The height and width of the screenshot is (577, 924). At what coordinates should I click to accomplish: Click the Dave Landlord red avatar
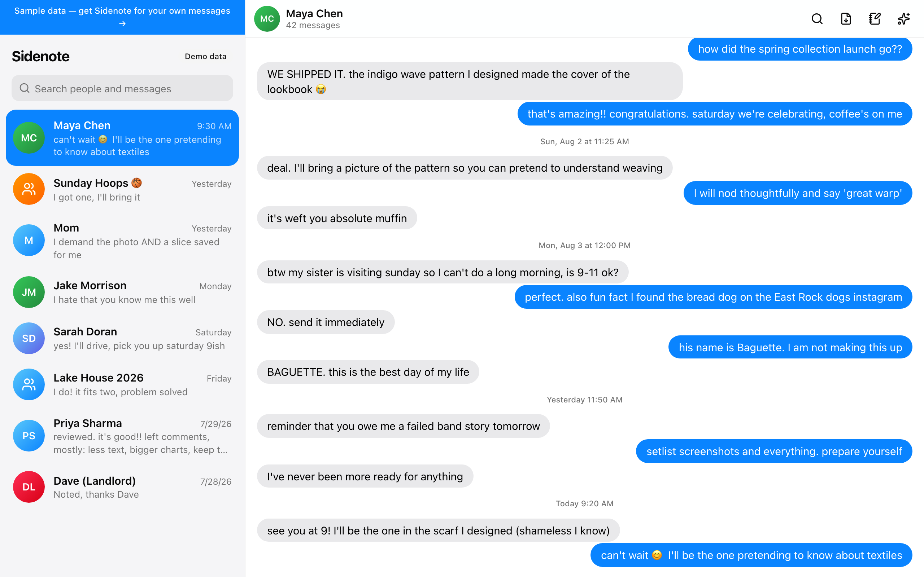[29, 486]
